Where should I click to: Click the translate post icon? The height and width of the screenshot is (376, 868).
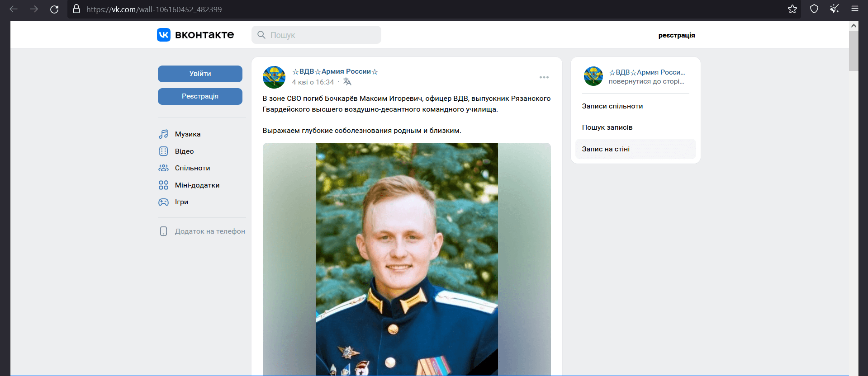[347, 82]
